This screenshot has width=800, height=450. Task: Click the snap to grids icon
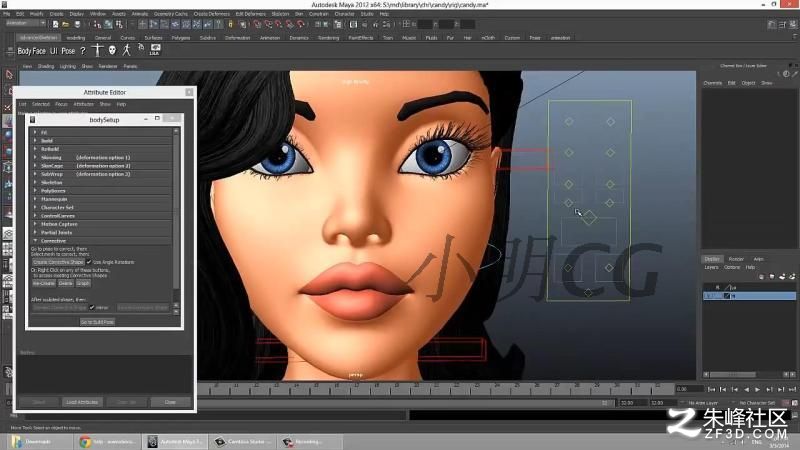[x=256, y=24]
